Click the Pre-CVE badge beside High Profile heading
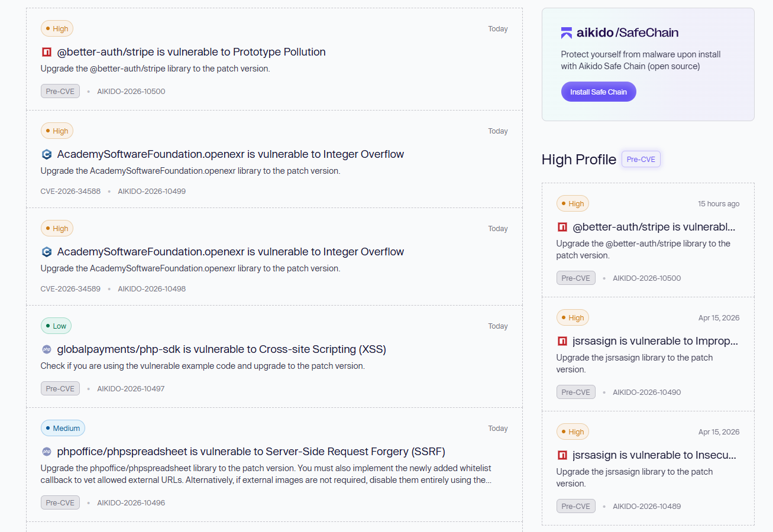Screen dimensions: 773x532 [x=641, y=159]
